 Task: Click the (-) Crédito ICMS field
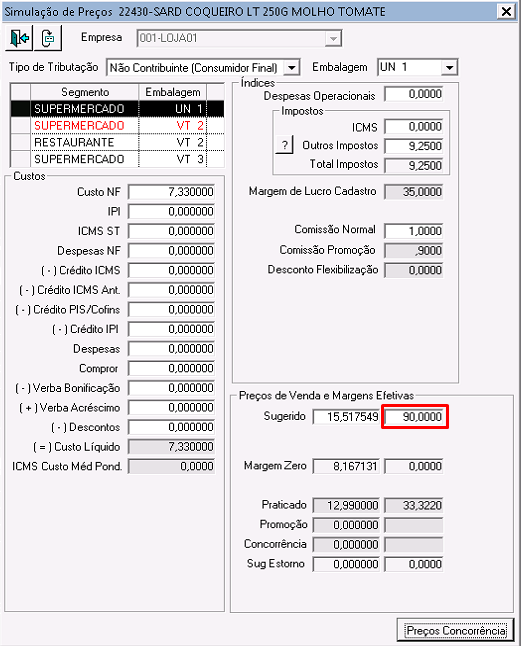coord(171,271)
